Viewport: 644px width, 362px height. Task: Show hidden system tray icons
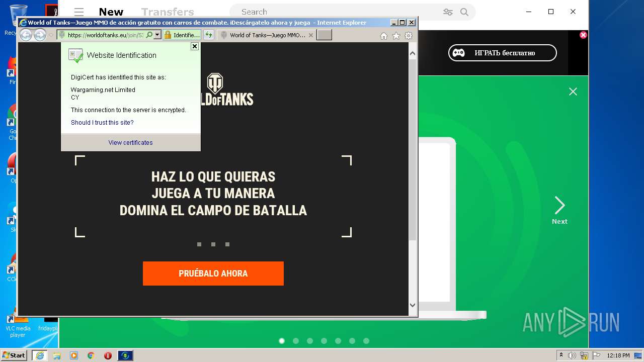(x=561, y=355)
